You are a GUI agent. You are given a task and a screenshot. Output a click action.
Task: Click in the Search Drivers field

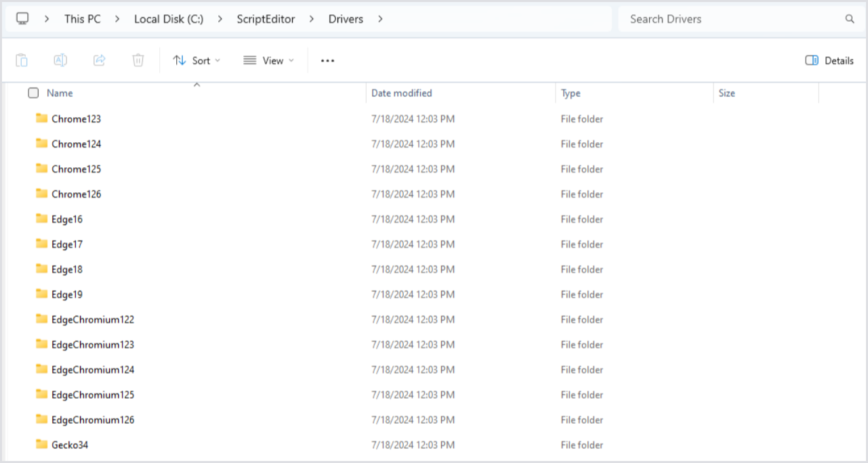coord(732,19)
